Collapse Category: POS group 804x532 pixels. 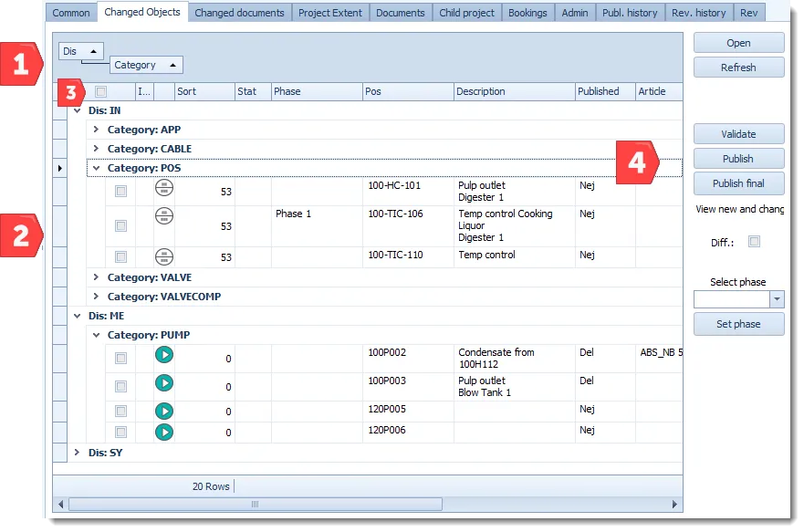96,168
